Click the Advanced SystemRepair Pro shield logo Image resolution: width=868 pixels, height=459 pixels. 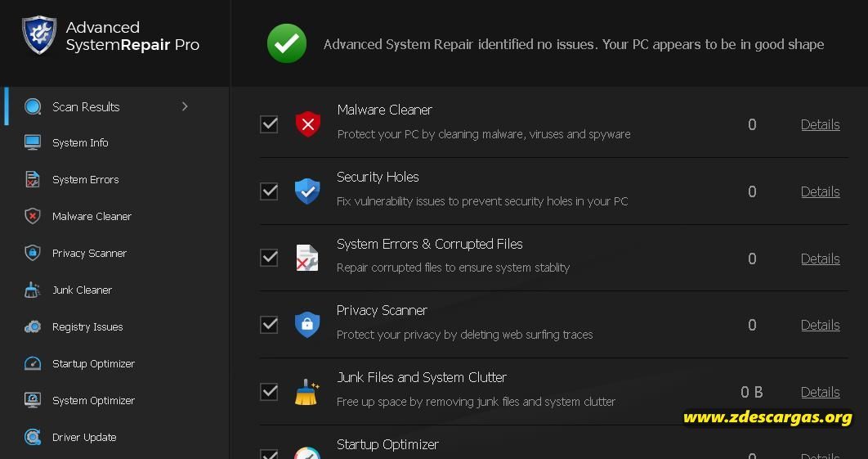coord(39,35)
